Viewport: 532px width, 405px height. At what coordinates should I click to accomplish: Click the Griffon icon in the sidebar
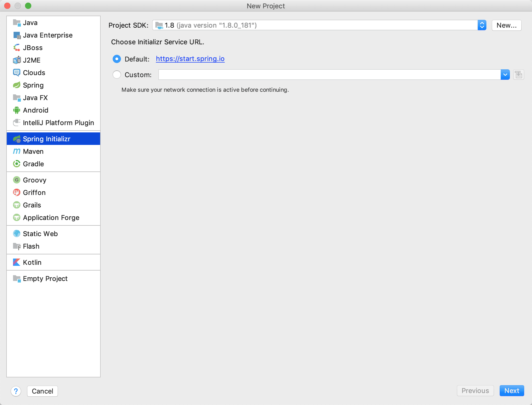17,193
